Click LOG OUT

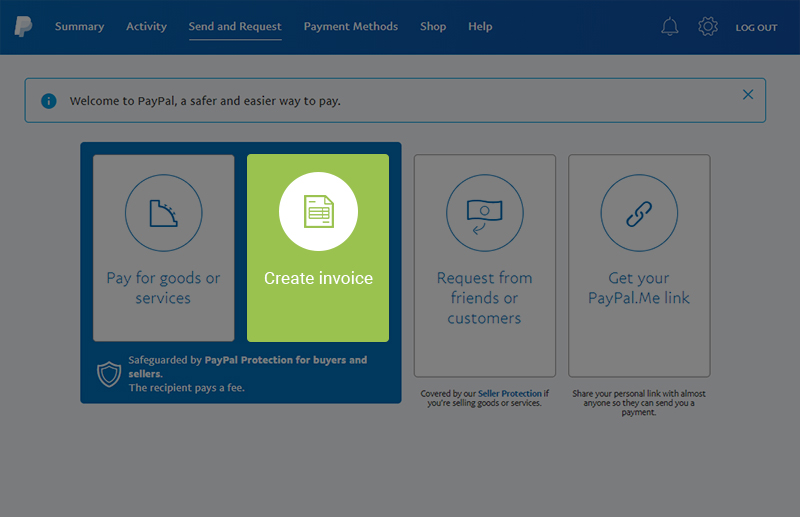(756, 28)
